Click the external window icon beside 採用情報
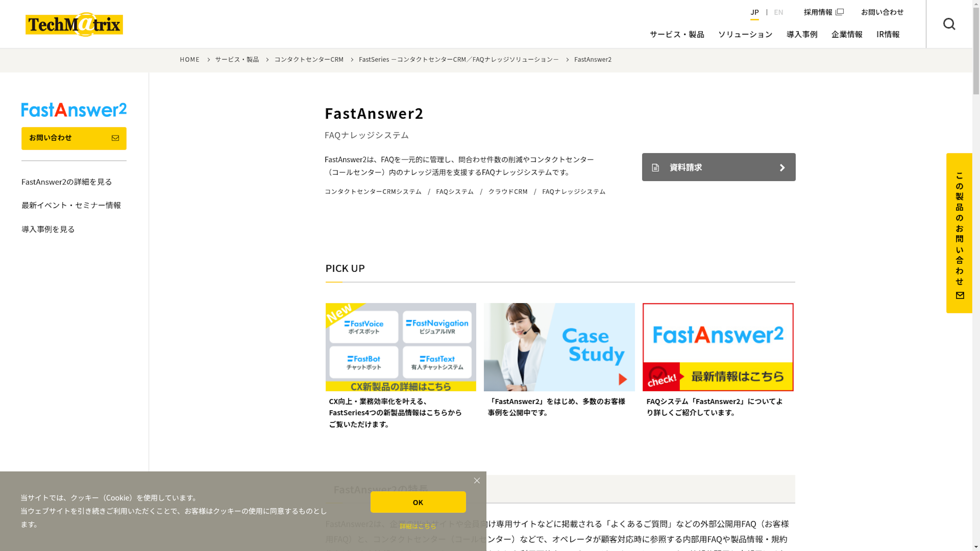The image size is (980, 551). click(840, 12)
